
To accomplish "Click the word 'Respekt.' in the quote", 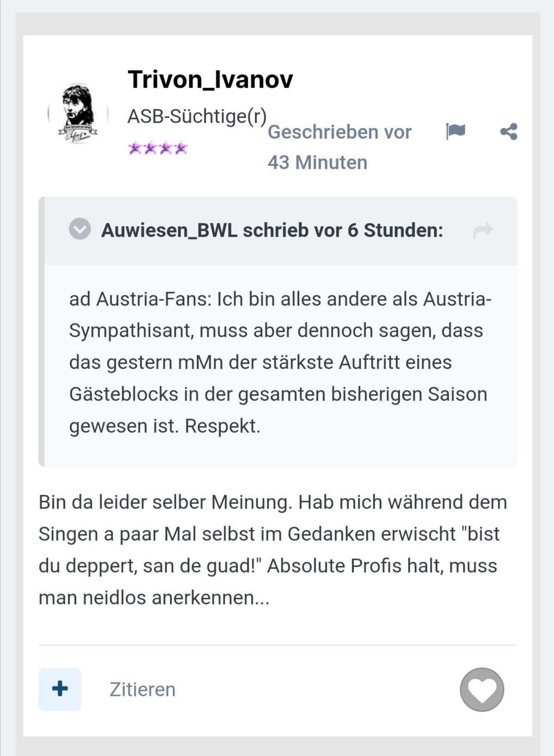I will [223, 426].
